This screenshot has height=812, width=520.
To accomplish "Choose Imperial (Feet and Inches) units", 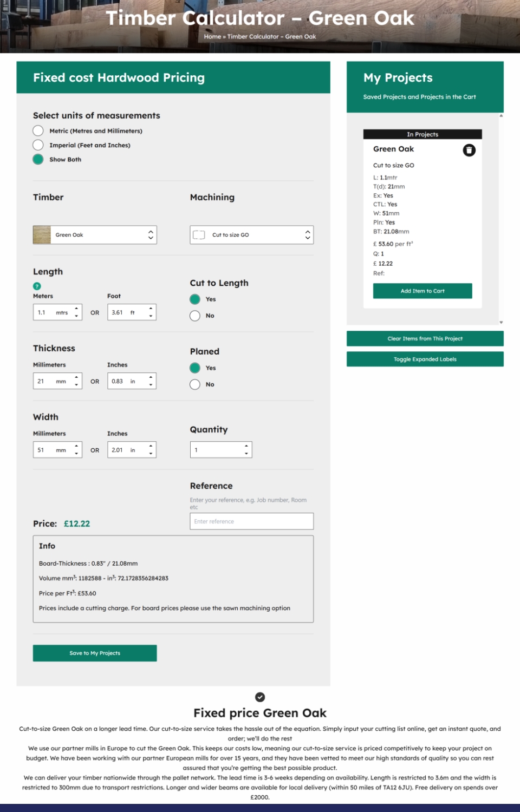I will tap(38, 145).
